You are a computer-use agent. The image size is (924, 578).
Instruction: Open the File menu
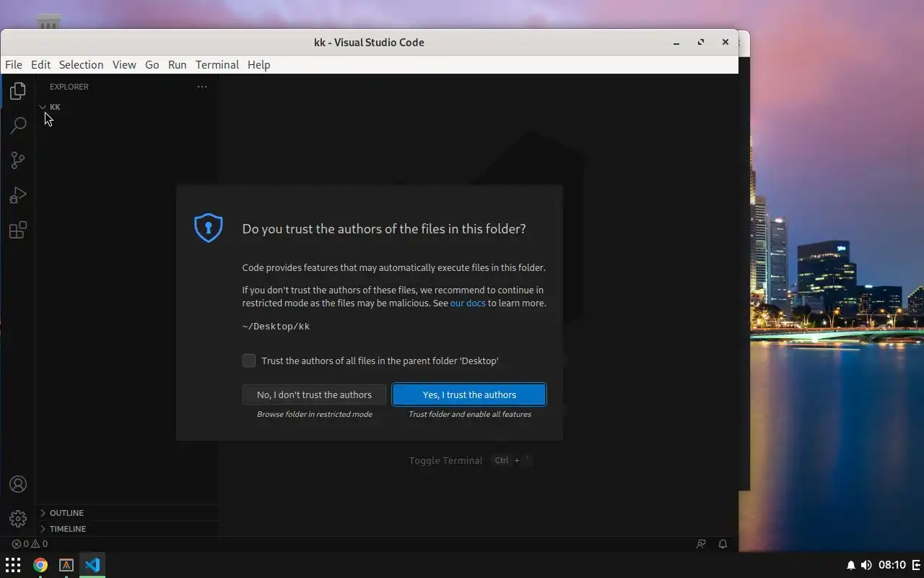point(14,64)
